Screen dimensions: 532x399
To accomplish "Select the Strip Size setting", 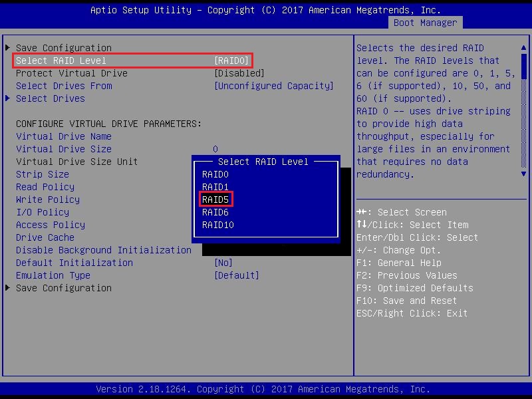I will [42, 174].
